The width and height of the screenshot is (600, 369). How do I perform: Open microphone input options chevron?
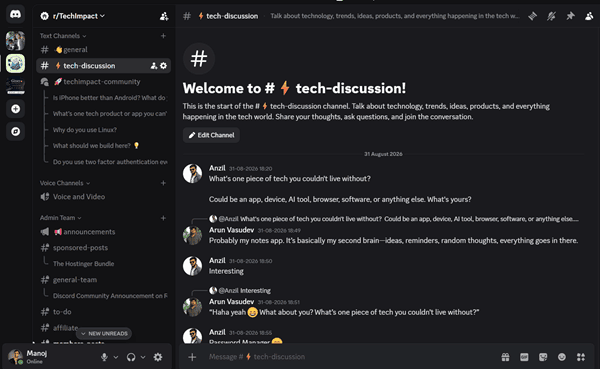[116, 357]
